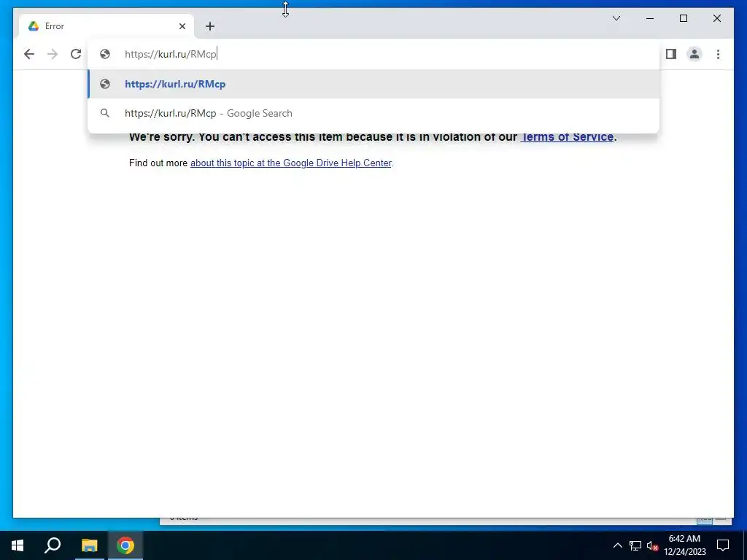The width and height of the screenshot is (747, 560).
Task: Open the Terms of Service link
Action: click(x=567, y=136)
